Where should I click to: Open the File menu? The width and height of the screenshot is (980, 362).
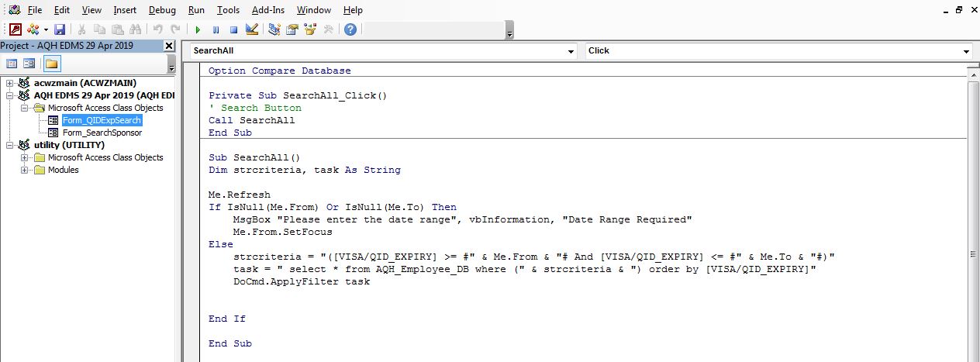tap(35, 10)
